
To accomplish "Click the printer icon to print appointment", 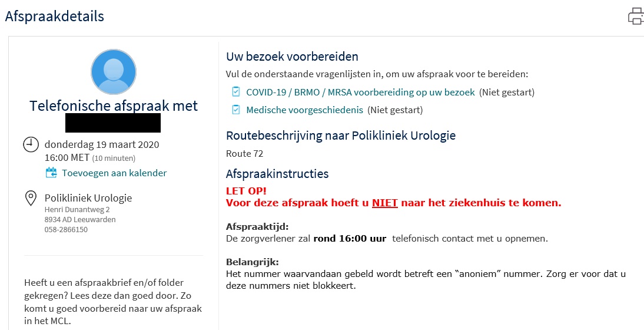I will [x=636, y=16].
